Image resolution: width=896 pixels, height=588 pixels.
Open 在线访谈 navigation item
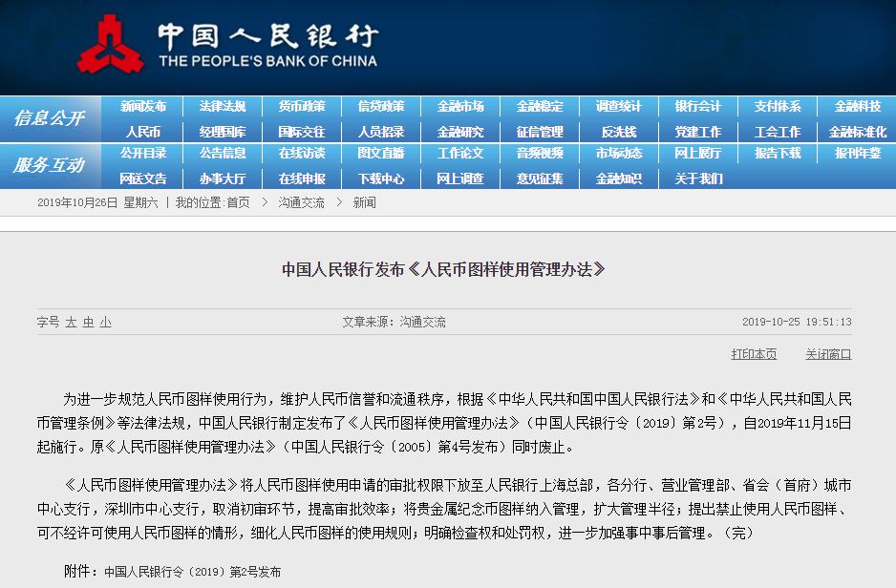(302, 154)
